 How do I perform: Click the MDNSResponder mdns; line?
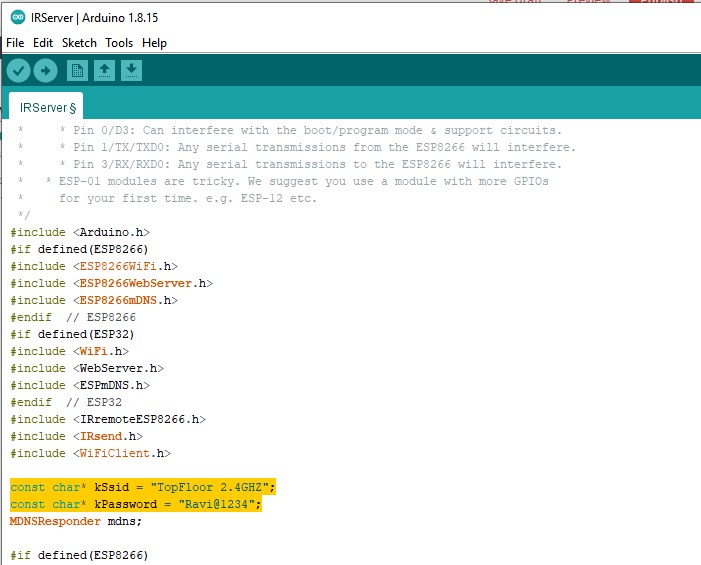point(76,521)
